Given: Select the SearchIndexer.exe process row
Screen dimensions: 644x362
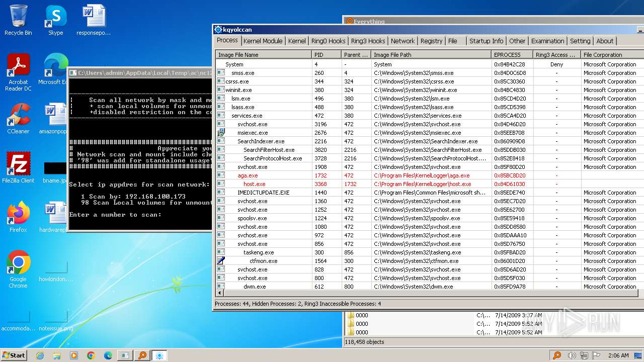Looking at the screenshot, I should (429, 141).
